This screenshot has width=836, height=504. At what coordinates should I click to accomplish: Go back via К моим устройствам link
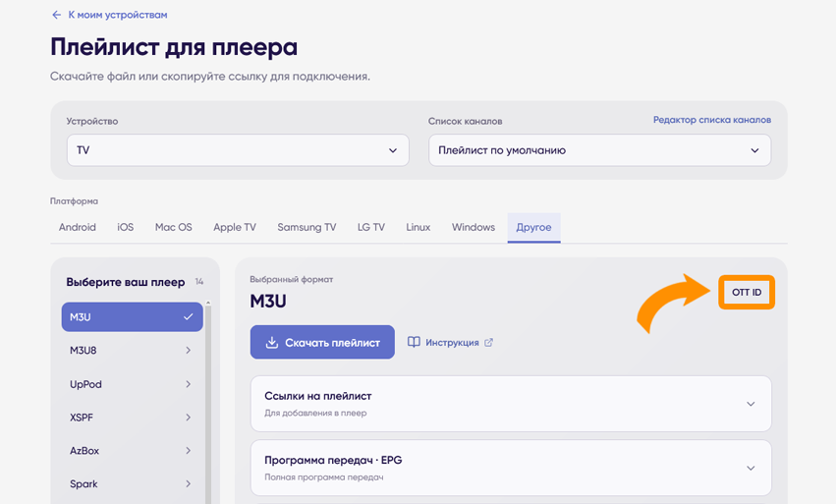point(118,15)
